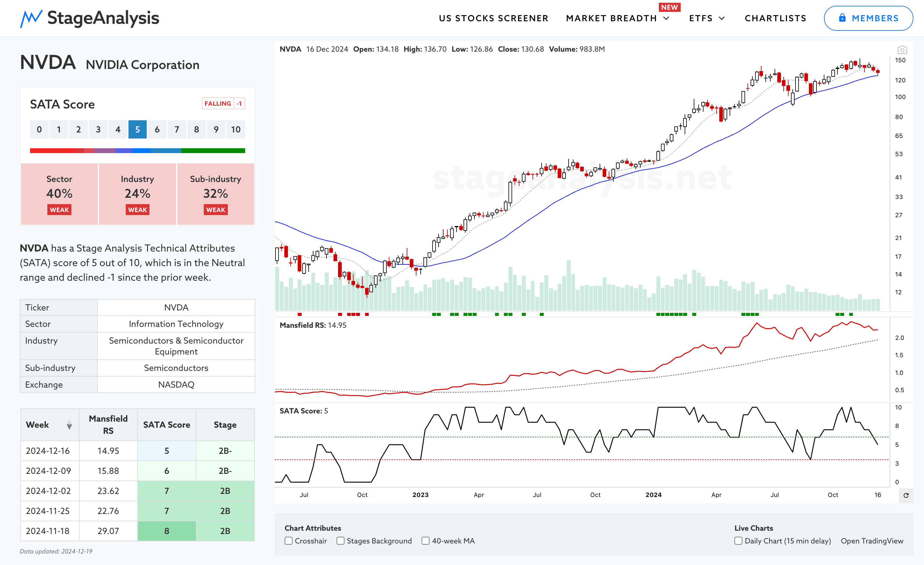Click the 2023 axis label
This screenshot has width=924, height=565.
point(420,495)
